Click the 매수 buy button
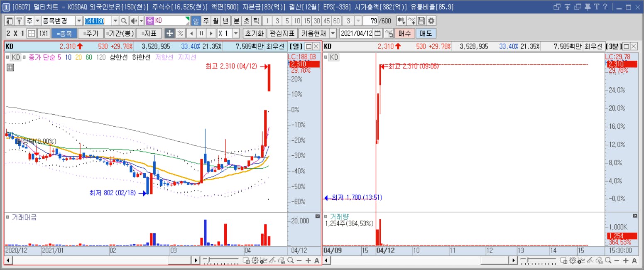This screenshot has height=270, width=644. pos(405,33)
